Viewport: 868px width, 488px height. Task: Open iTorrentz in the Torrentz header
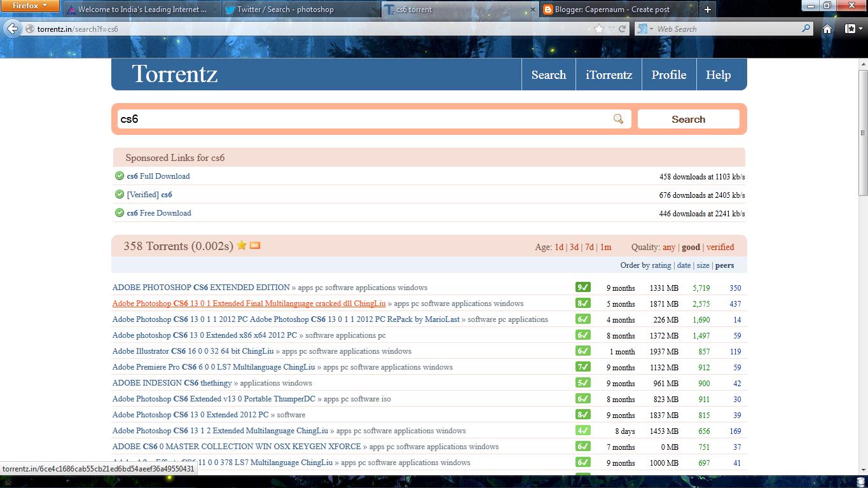point(609,74)
